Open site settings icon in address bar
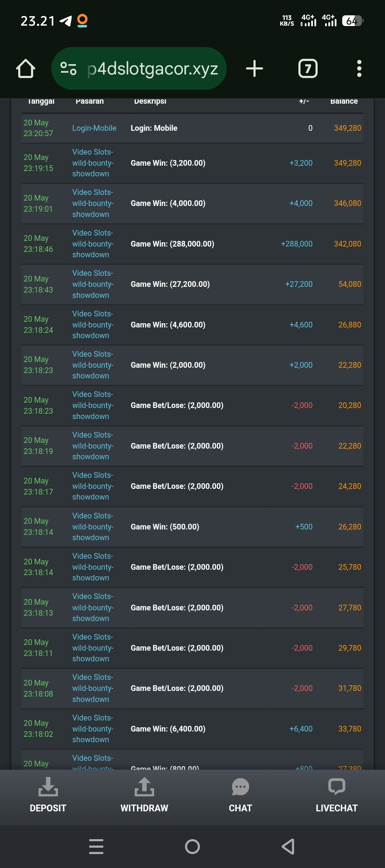This screenshot has width=385, height=868. pyautogui.click(x=68, y=68)
